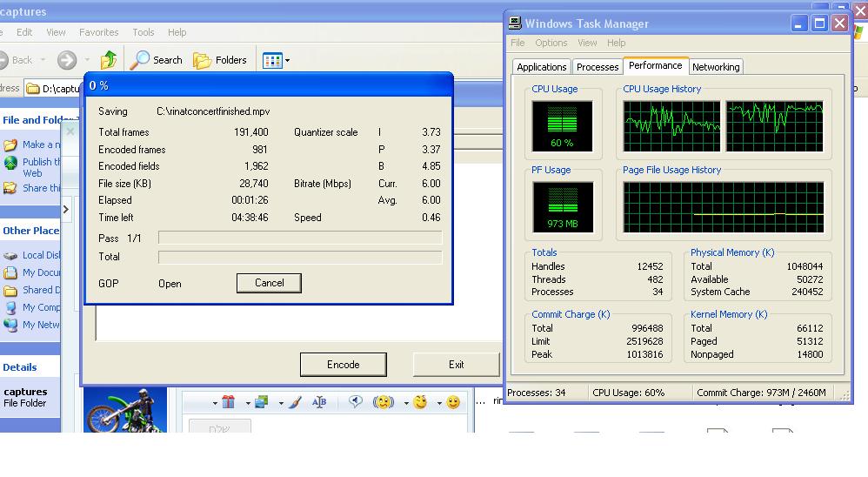868x477 pixels.
Task: Click the paintbrush background icon
Action: (295, 402)
